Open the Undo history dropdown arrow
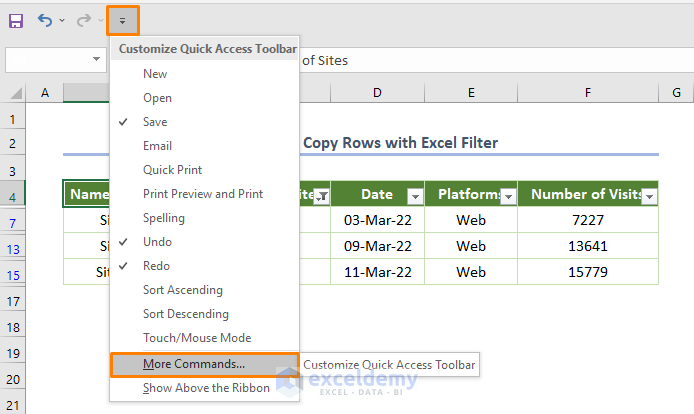Image resolution: width=694 pixels, height=414 pixels. pyautogui.click(x=62, y=20)
